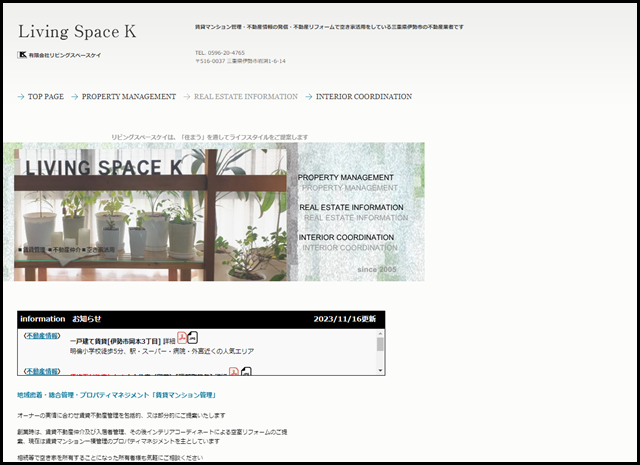Click the arrow icon beside TOP PAGE
The width and height of the screenshot is (640, 465).
point(21,97)
